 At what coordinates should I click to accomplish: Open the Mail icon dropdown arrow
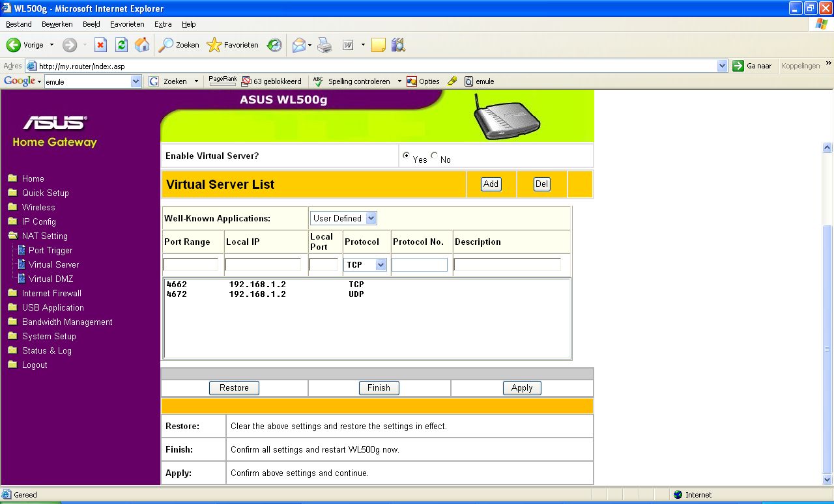point(310,45)
